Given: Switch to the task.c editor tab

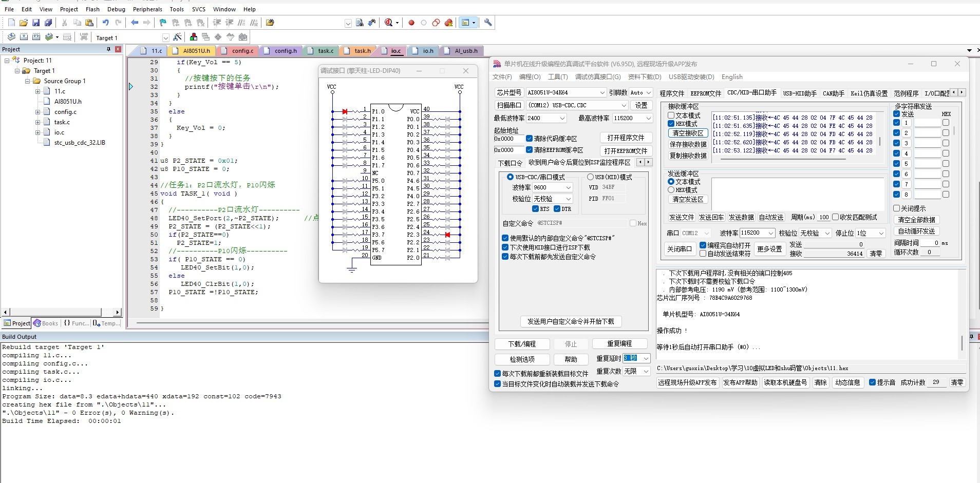Looking at the screenshot, I should [x=325, y=51].
